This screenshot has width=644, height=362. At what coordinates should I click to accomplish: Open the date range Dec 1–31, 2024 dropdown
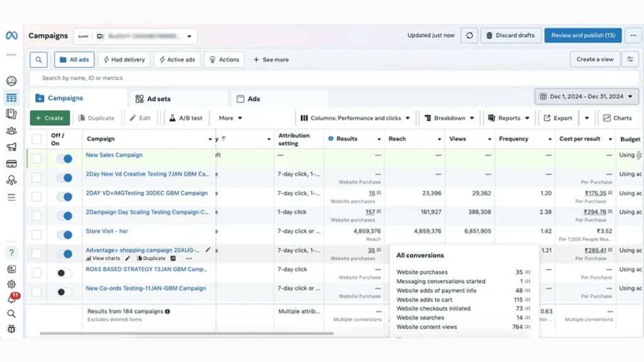(586, 97)
